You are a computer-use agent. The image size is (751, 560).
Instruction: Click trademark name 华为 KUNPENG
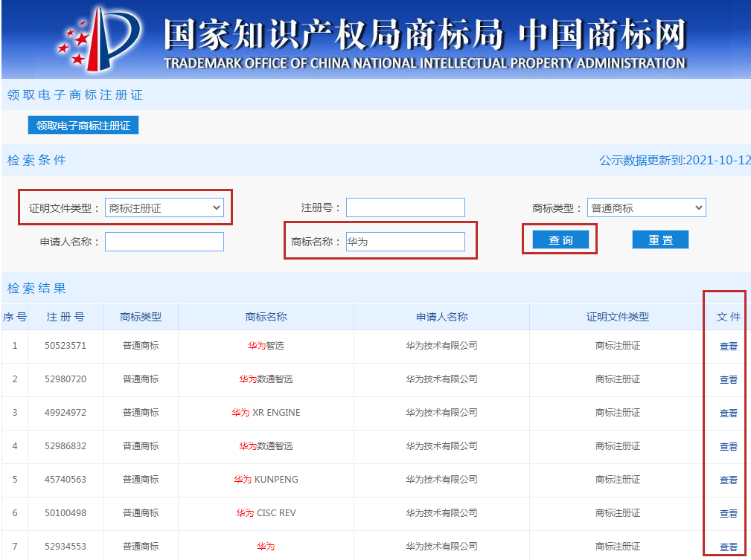tap(266, 480)
